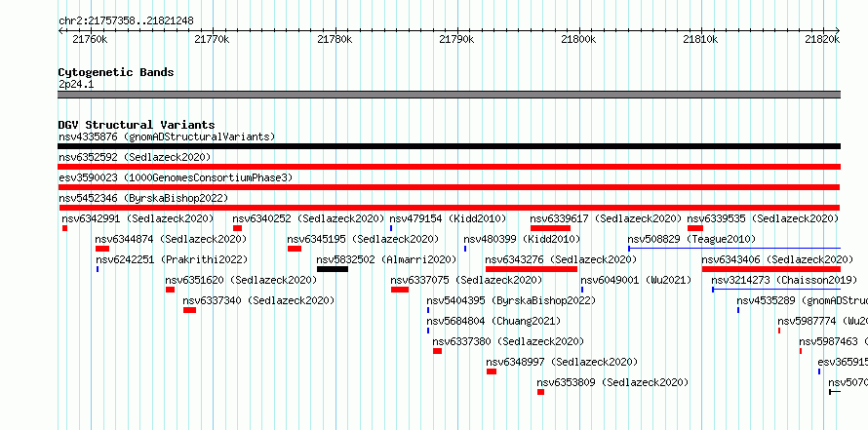Screen dimensions: 868x430
Task: Select the red bar under esv3590023
Action: click(x=449, y=187)
